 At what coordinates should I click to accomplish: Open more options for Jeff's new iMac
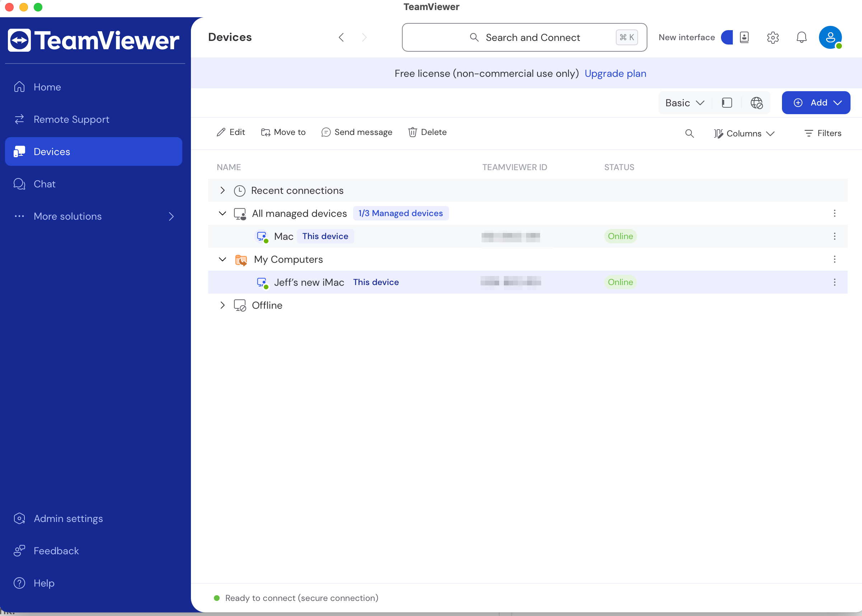coord(834,282)
